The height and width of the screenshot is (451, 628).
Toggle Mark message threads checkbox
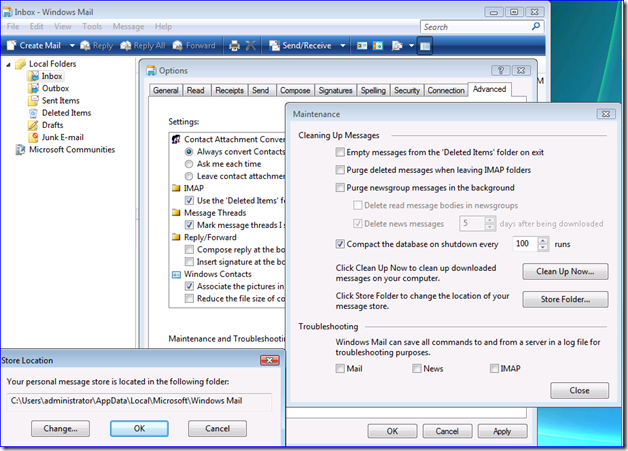tap(189, 225)
